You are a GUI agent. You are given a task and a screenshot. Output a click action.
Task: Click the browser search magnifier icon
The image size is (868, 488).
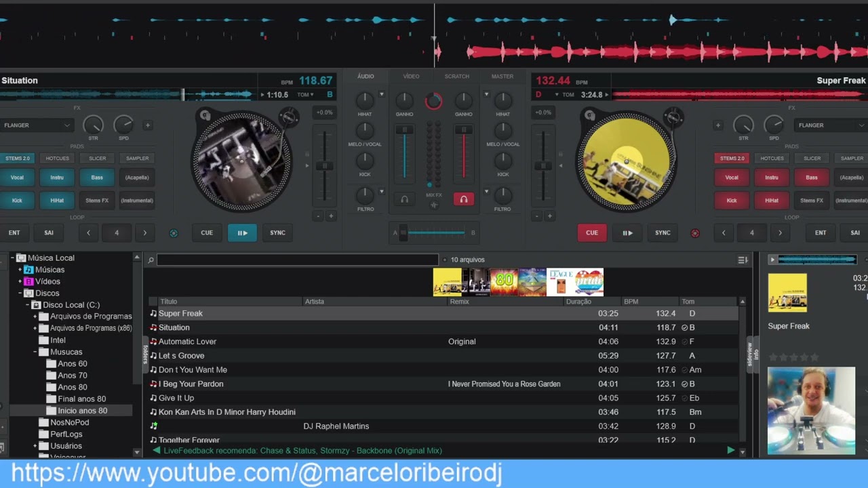pos(151,260)
